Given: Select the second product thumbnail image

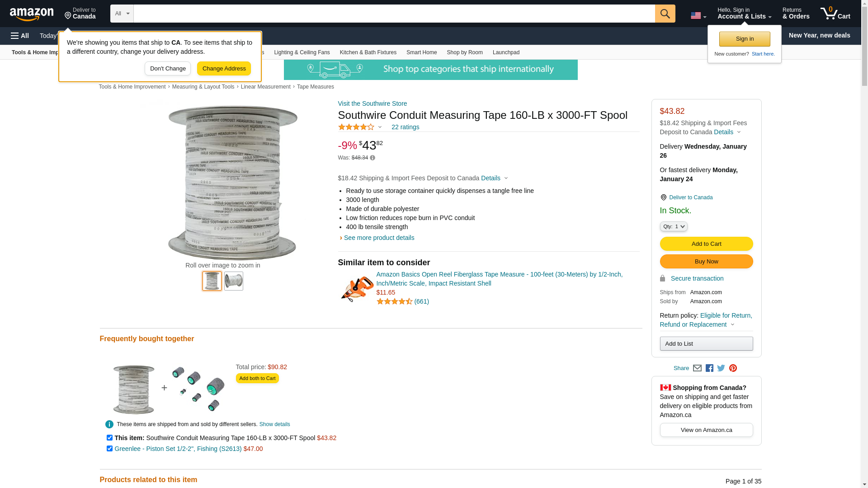Looking at the screenshot, I should tap(234, 281).
